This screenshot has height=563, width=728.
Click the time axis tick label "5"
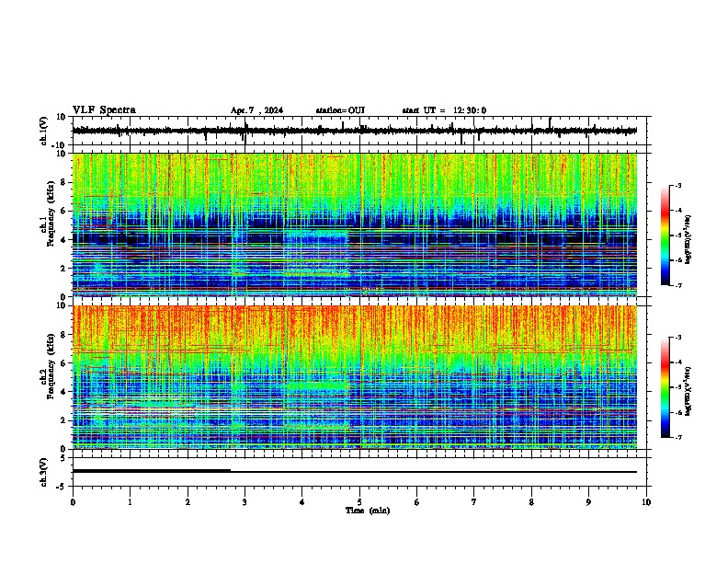coord(359,502)
